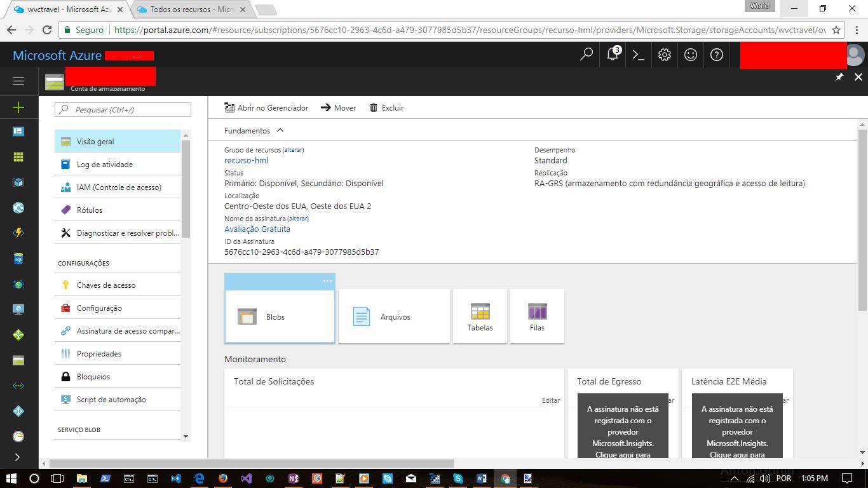
Task: Open Azure Cosmos DB icon in sidebar
Action: 18,284
